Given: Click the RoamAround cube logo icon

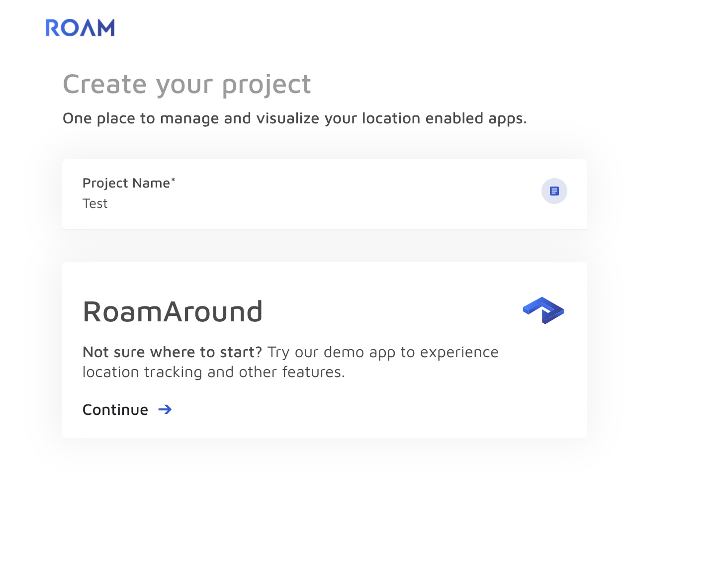Looking at the screenshot, I should click(x=543, y=310).
